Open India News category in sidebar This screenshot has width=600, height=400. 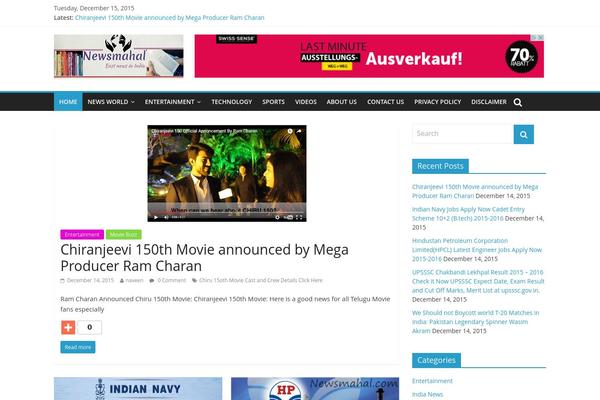point(427,394)
